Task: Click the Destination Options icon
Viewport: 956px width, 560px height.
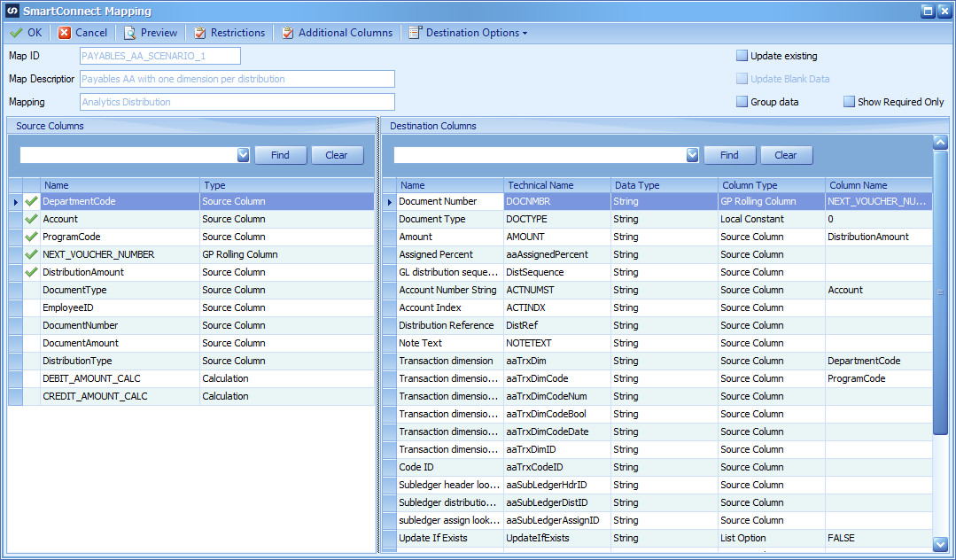Action: click(x=416, y=33)
